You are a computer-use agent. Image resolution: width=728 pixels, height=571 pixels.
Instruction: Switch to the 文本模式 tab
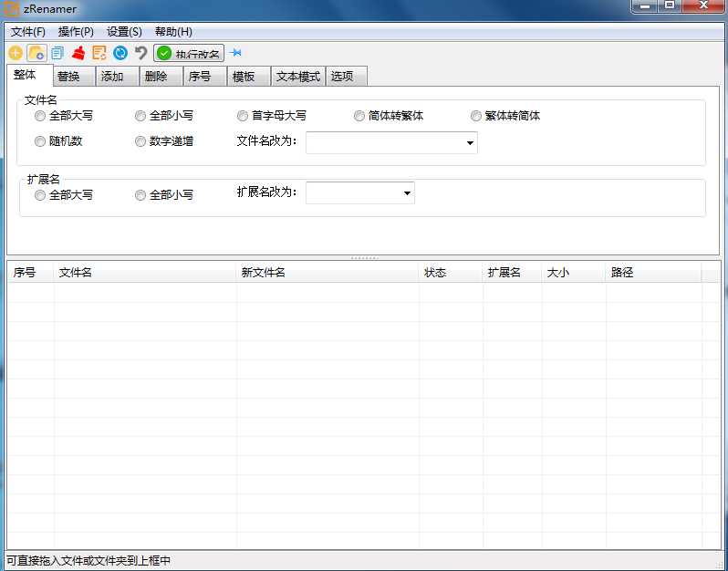pyautogui.click(x=298, y=77)
